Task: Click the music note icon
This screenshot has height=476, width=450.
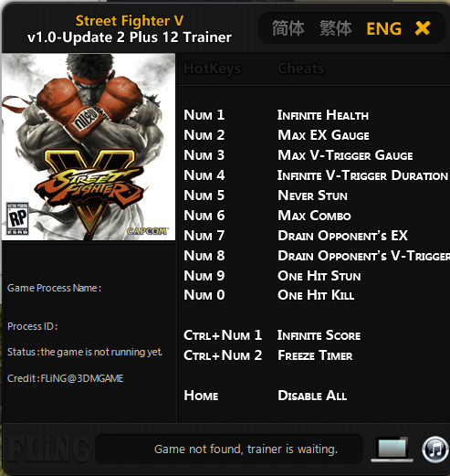Action: click(x=435, y=450)
